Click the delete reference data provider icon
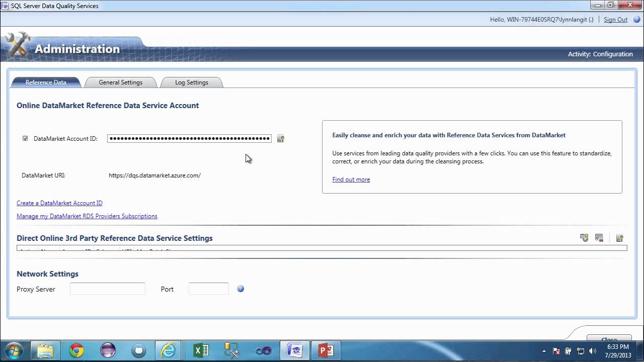Image resolution: width=644 pixels, height=362 pixels. [x=599, y=238]
